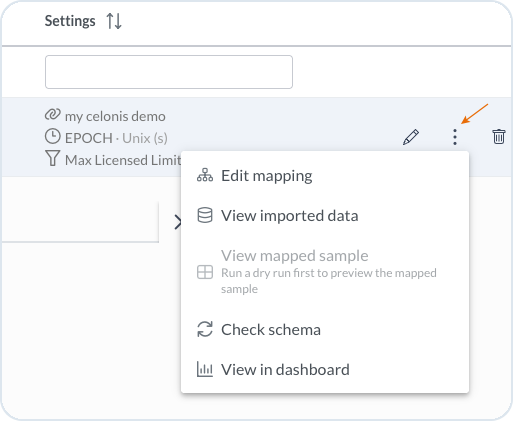Click the my celonis demo label
This screenshot has height=421, width=513.
click(x=115, y=116)
